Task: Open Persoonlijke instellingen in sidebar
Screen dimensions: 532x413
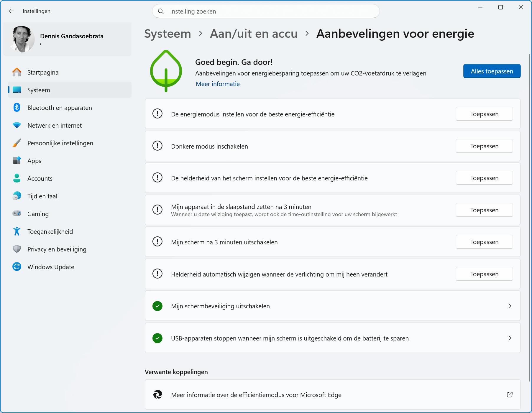Action: coord(60,143)
